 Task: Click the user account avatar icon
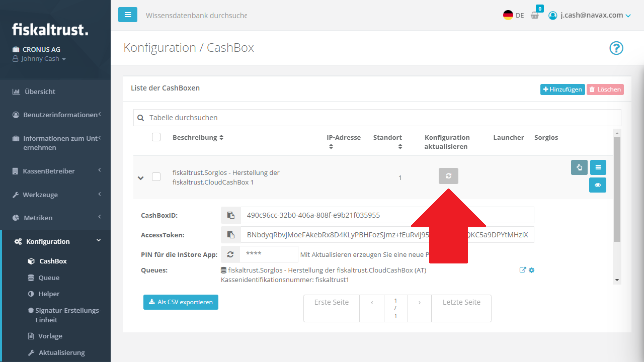click(x=553, y=16)
